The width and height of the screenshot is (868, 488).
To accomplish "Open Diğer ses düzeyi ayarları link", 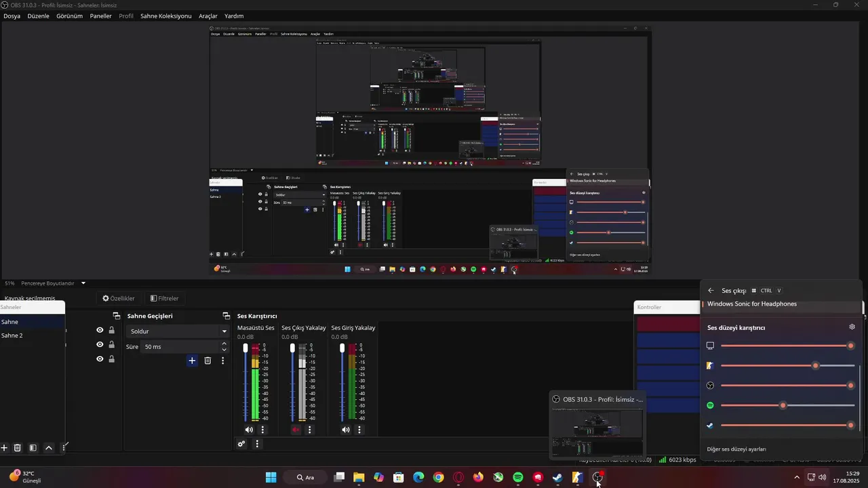I will [x=736, y=449].
